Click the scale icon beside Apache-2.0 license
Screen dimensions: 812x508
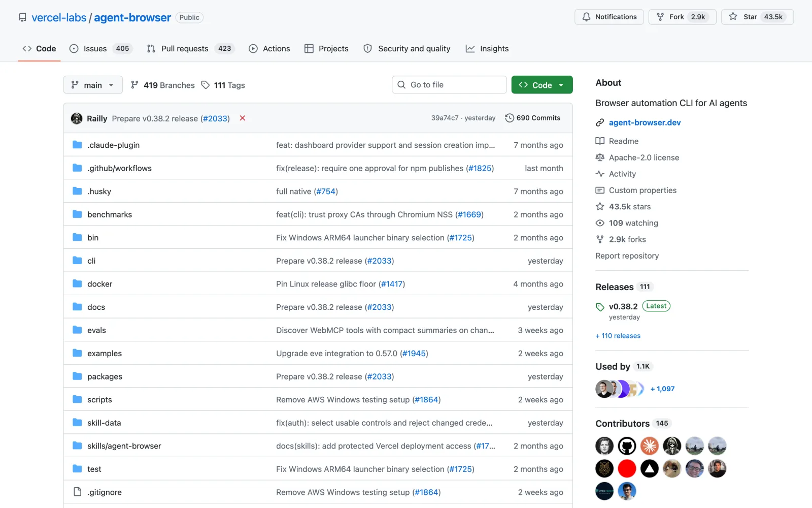point(600,157)
